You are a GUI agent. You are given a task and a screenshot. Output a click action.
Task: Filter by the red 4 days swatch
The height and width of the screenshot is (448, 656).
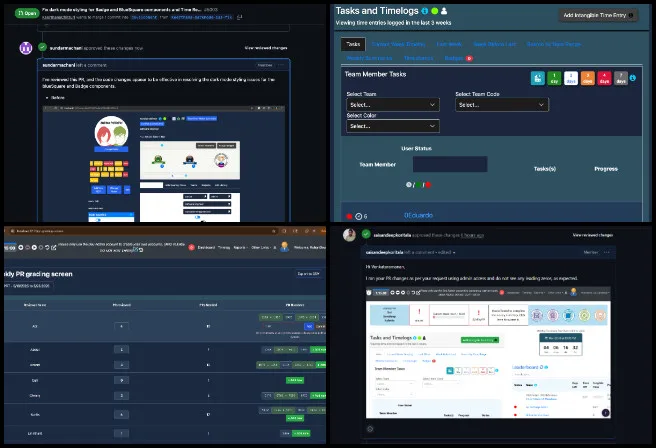click(x=604, y=78)
